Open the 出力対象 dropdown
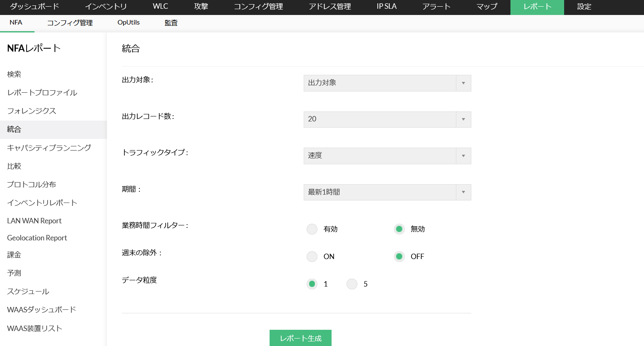The width and height of the screenshot is (644, 346). (x=387, y=83)
